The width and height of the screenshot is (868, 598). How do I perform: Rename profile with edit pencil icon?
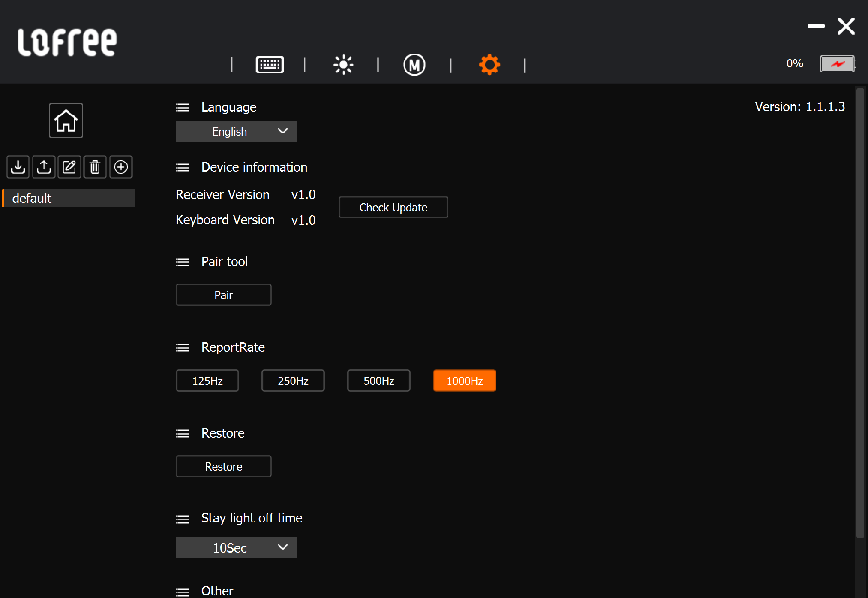69,166
